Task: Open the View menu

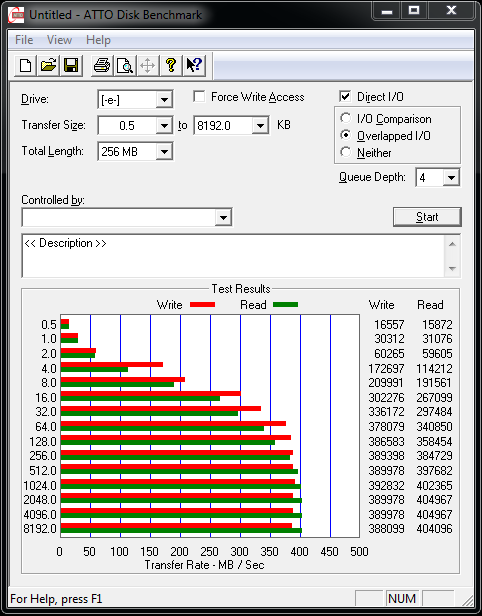Action: pyautogui.click(x=59, y=40)
